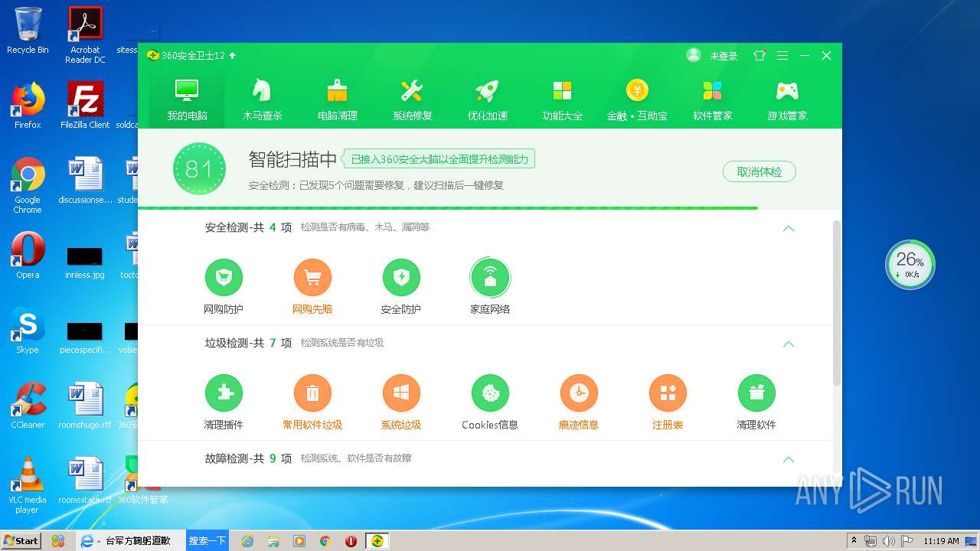Go to the 优化加速 tab
The height and width of the screenshot is (551, 980).
pyautogui.click(x=487, y=99)
